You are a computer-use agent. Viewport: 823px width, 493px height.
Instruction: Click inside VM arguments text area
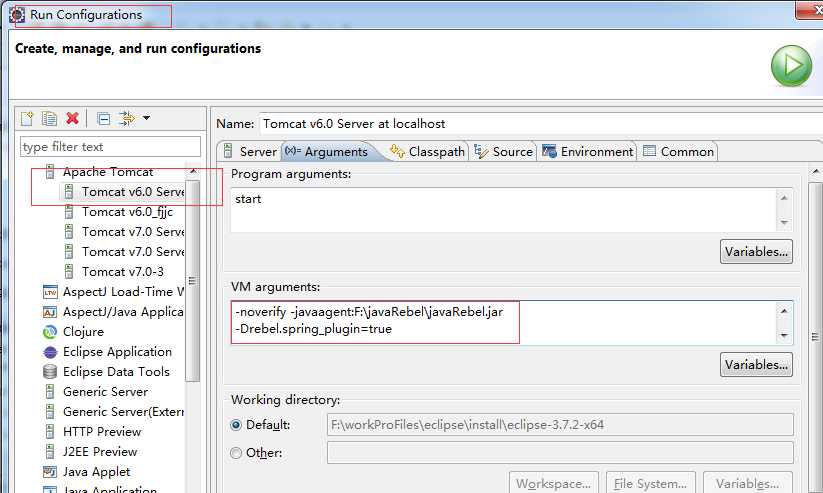pos(504,322)
